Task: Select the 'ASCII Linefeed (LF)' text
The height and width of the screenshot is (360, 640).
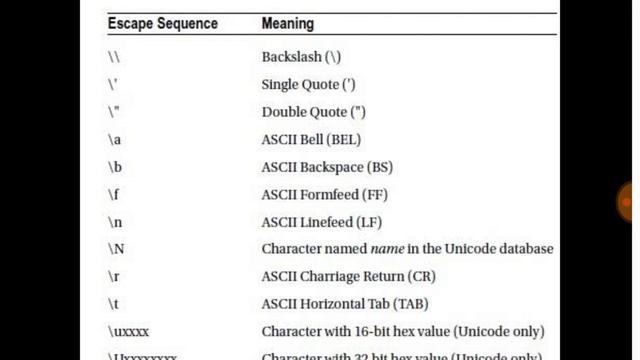Action: tap(322, 222)
